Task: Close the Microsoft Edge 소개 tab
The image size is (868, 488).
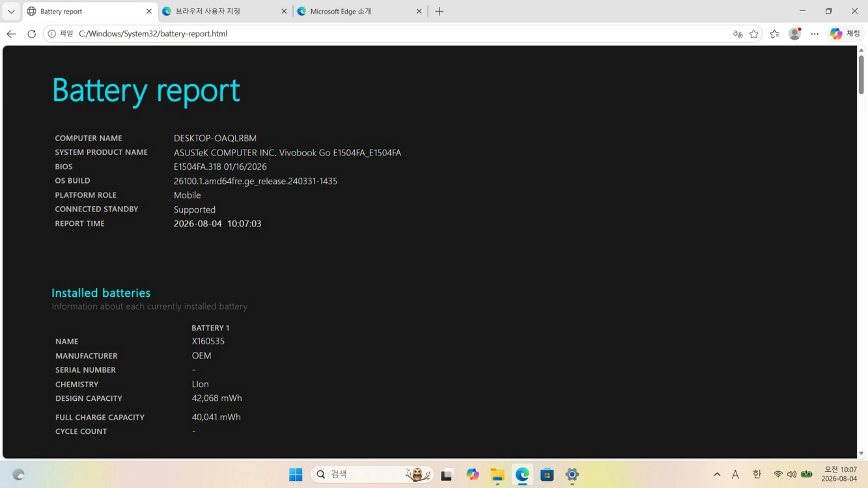Action: (419, 11)
